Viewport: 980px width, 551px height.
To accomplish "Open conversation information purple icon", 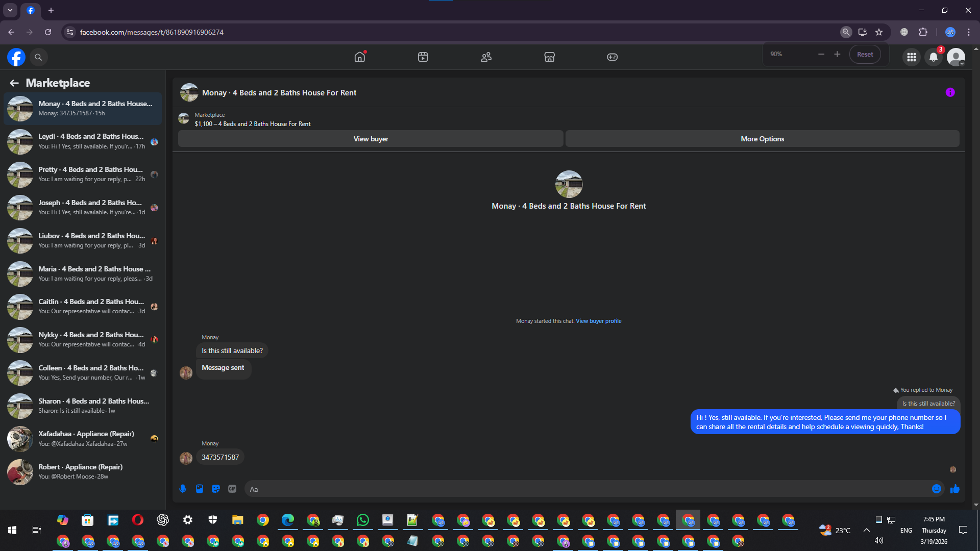I will pyautogui.click(x=950, y=92).
